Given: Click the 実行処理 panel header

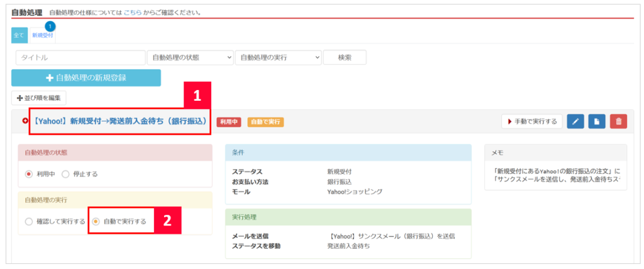Looking at the screenshot, I should (348, 217).
